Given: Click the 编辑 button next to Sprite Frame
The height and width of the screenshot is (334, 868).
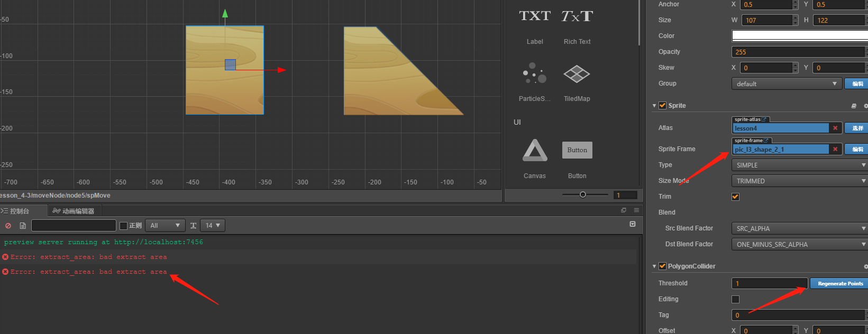Looking at the screenshot, I should point(856,149).
